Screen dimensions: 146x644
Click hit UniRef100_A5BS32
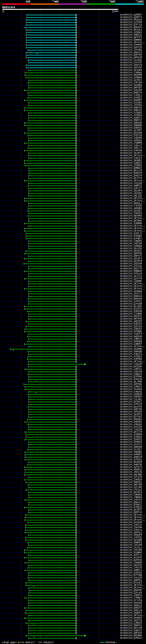131,35
